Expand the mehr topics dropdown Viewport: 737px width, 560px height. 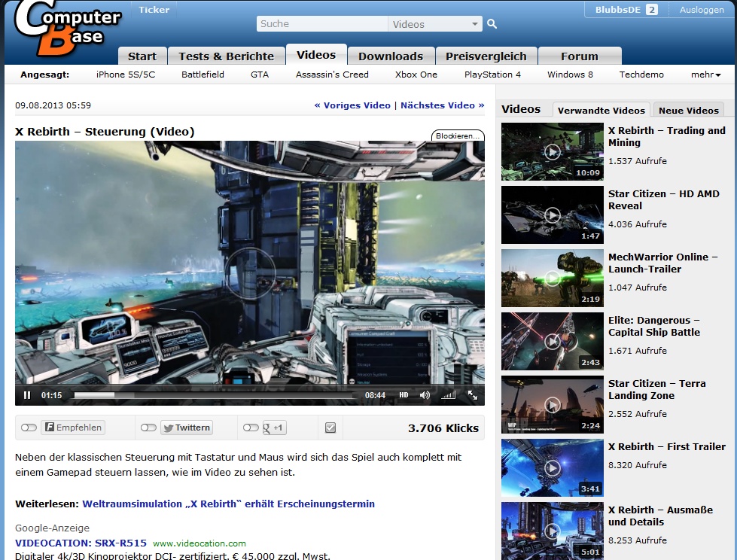[705, 75]
